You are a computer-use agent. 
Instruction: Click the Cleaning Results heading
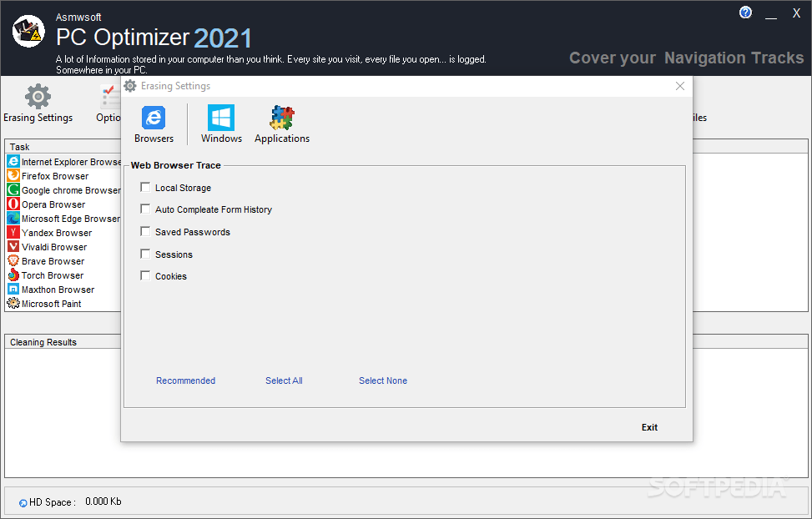43,342
